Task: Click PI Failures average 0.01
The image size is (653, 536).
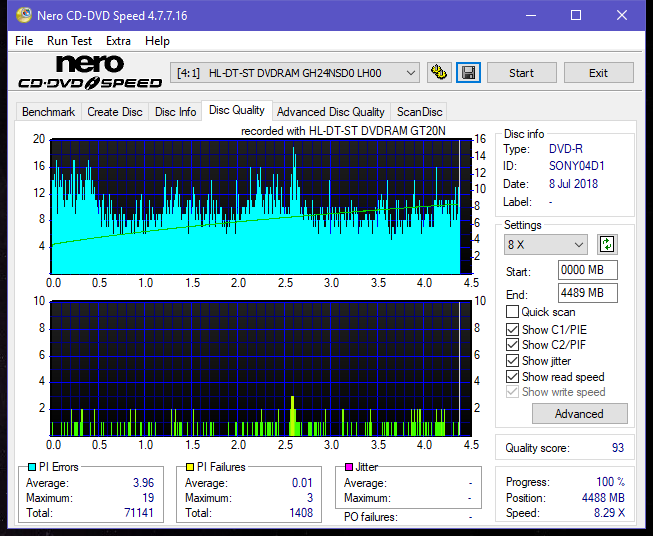Action: point(302,483)
